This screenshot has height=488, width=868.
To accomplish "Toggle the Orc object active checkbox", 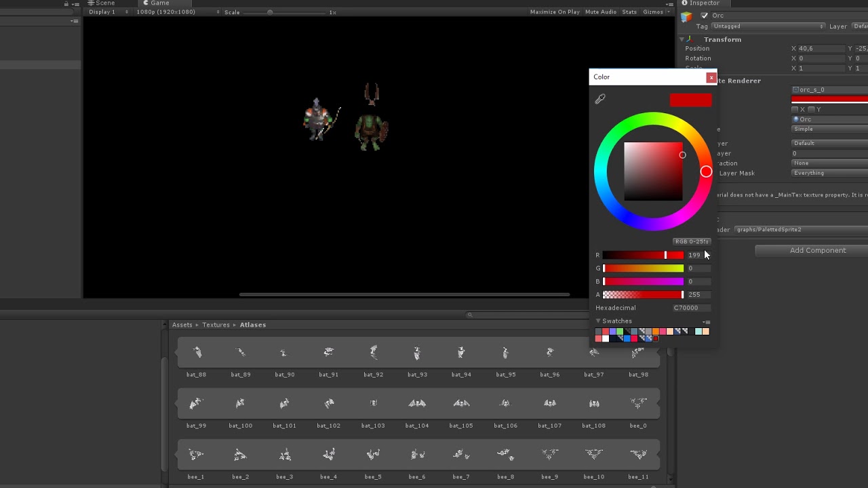I will click(705, 16).
